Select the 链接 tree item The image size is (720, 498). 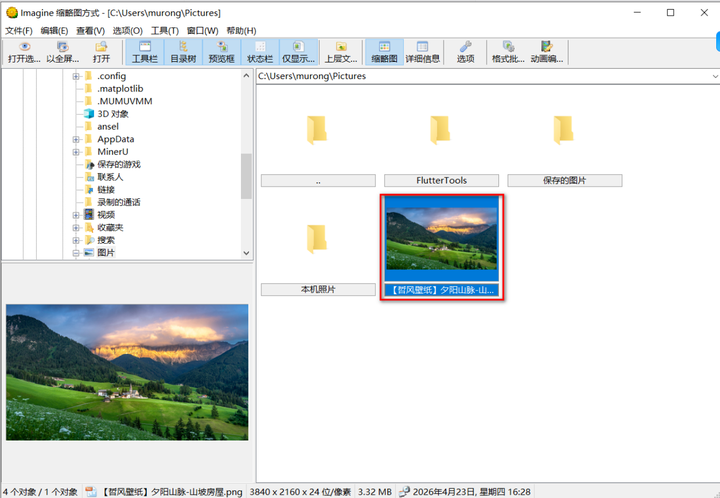(106, 190)
